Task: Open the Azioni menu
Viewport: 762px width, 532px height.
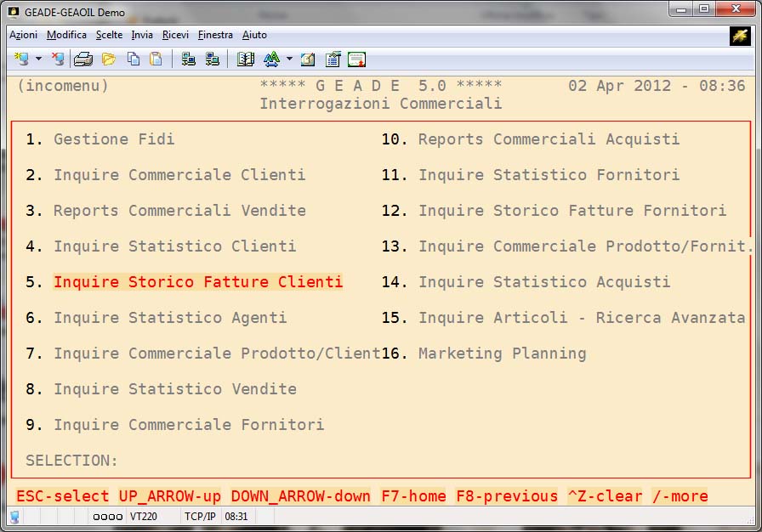Action: [x=23, y=35]
